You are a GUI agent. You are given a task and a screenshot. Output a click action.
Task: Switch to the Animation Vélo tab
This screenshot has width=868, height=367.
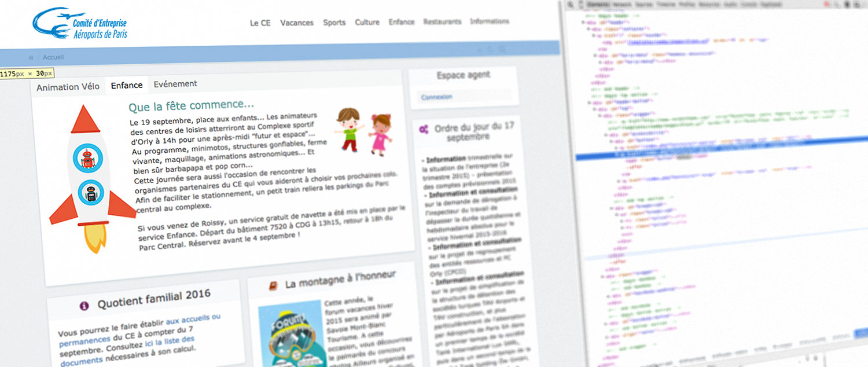[x=68, y=87]
